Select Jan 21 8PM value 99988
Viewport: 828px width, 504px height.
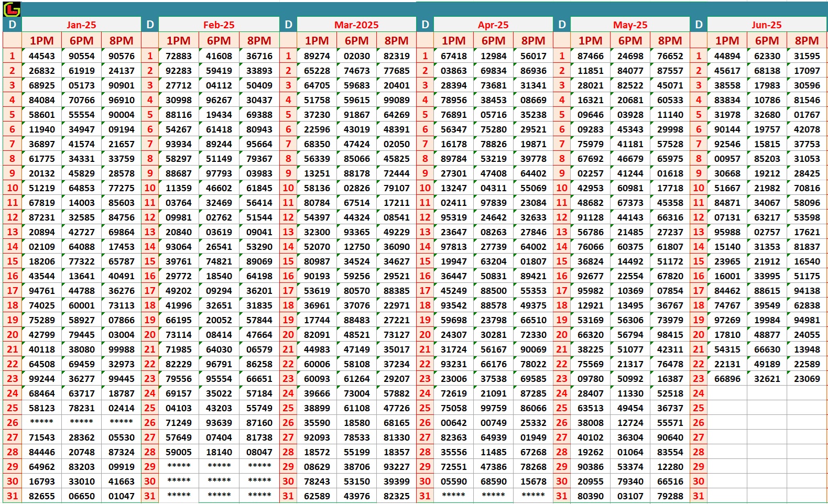pos(122,349)
